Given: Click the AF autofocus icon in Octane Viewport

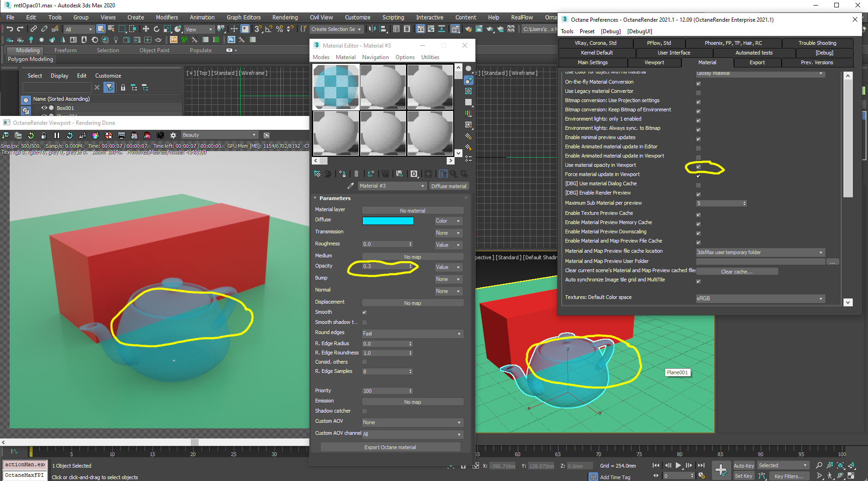Looking at the screenshot, I should click(x=83, y=135).
